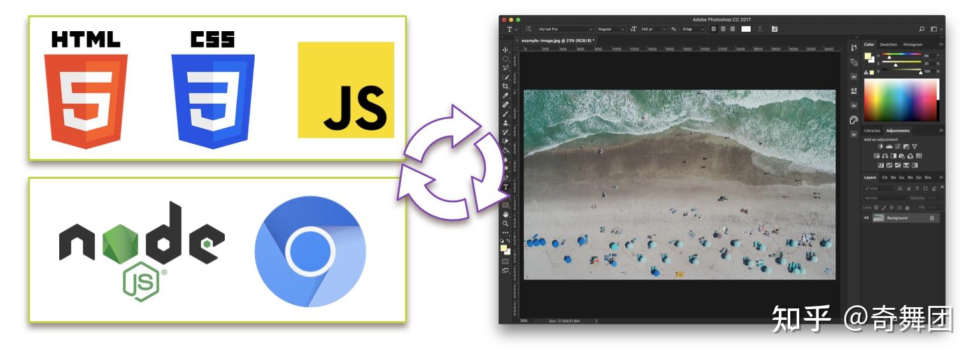Viewport: 980px width, 360px height.
Task: Add a Levels adjustment
Action: (x=889, y=147)
